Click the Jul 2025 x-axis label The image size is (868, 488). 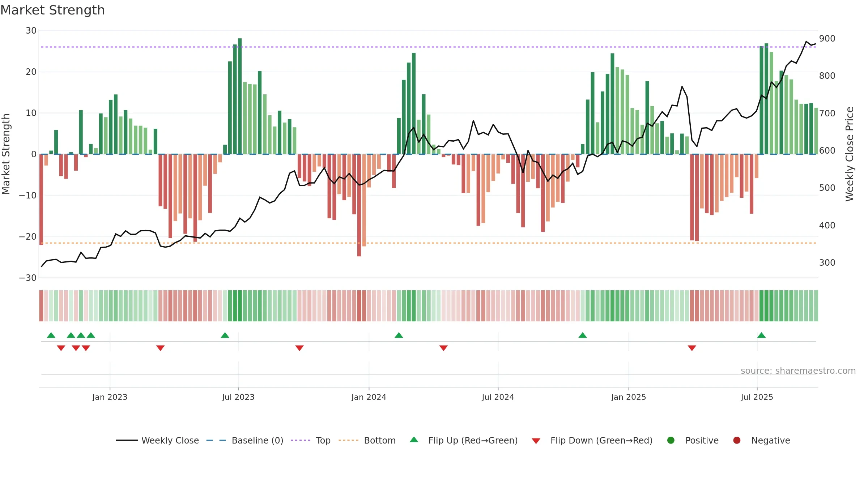pos(757,397)
